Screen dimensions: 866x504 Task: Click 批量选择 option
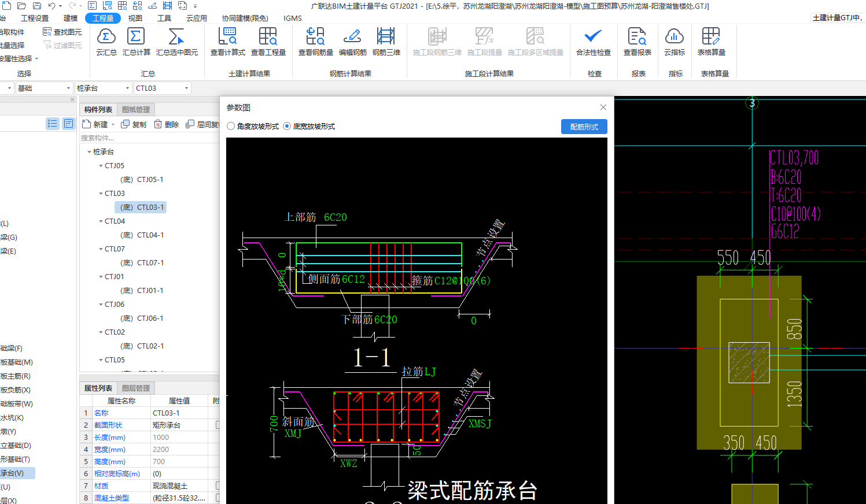(x=12, y=45)
